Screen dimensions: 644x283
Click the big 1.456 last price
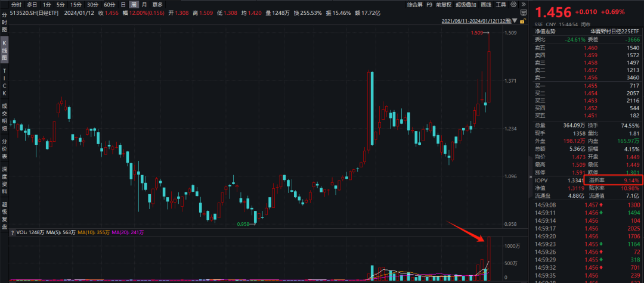click(553, 13)
